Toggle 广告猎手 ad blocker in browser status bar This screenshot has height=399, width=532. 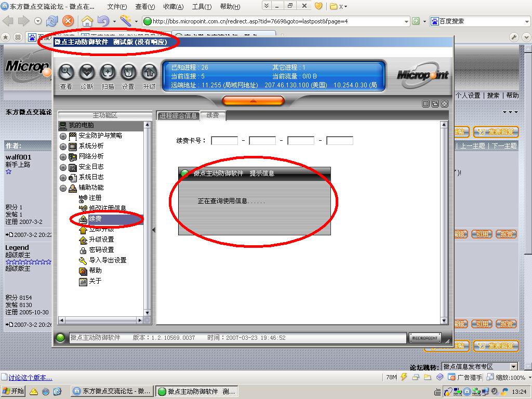tap(465, 377)
